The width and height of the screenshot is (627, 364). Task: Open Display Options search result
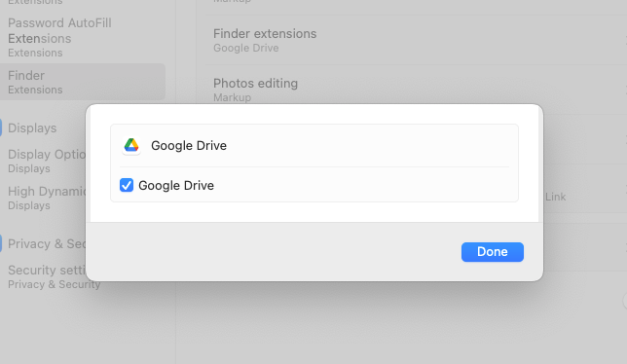pyautogui.click(x=47, y=161)
